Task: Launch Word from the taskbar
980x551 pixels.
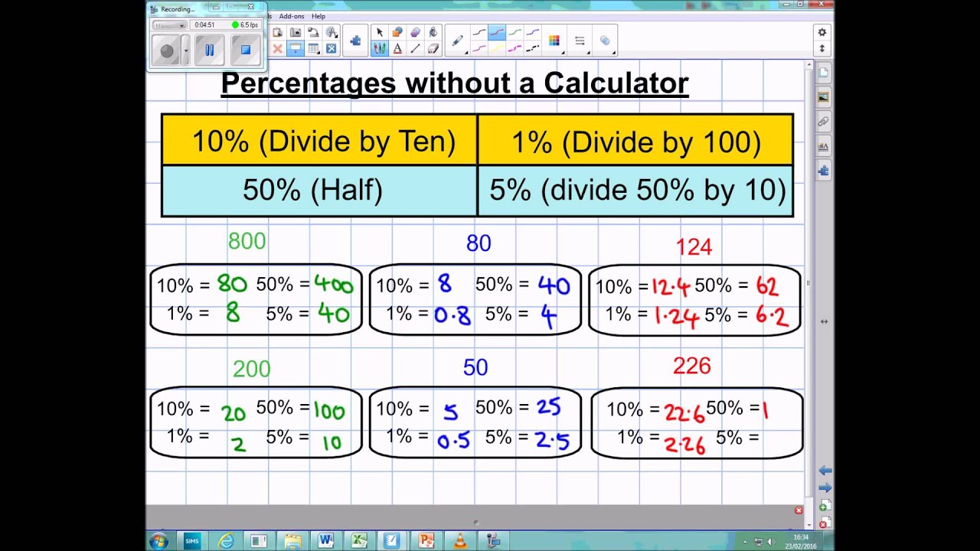Action: tap(325, 540)
